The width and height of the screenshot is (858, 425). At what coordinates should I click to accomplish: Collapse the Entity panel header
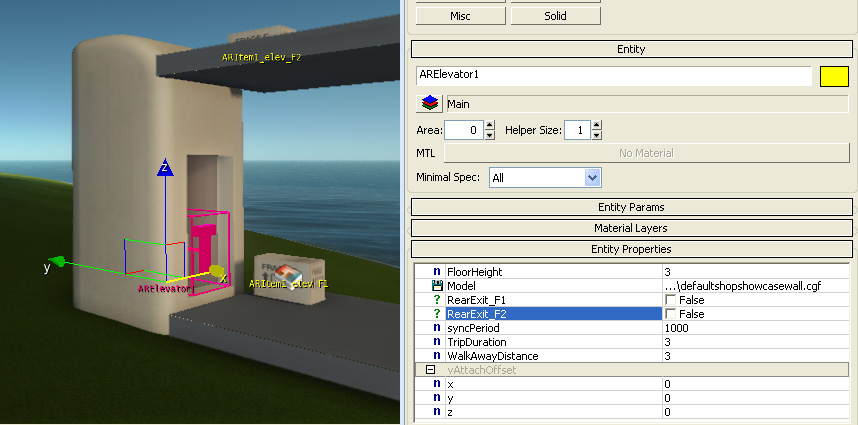tap(631, 49)
